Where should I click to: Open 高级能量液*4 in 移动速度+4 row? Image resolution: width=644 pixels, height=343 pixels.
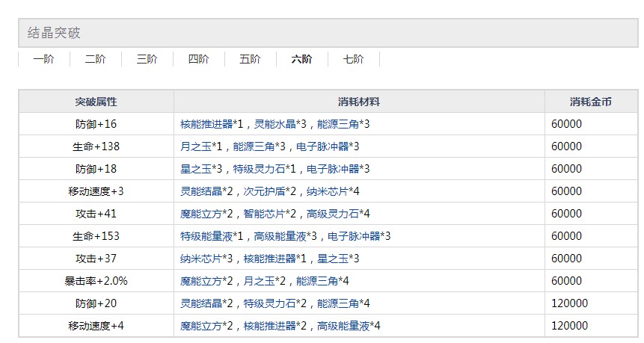click(349, 326)
